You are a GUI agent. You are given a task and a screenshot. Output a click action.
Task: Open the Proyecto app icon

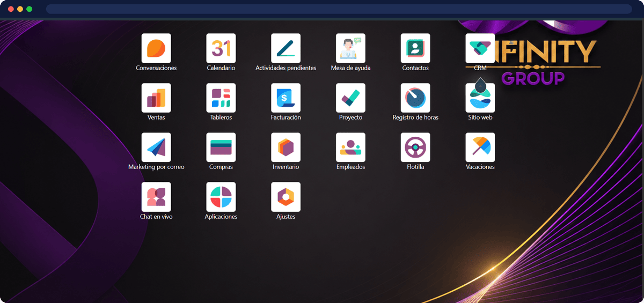coord(350,98)
